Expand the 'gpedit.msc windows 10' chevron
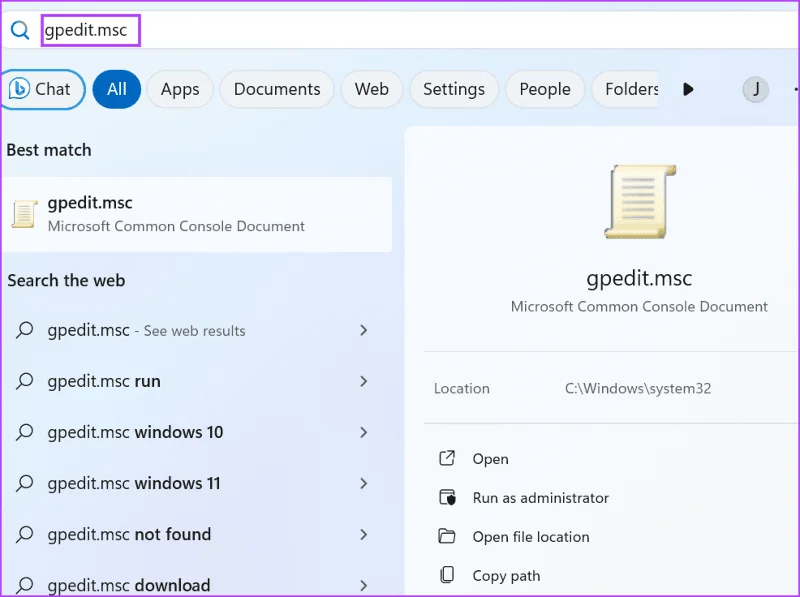Image resolution: width=800 pixels, height=597 pixels. [x=363, y=432]
